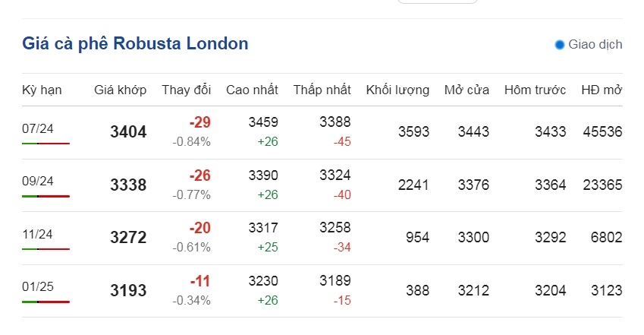Open the Giá cà phê Robusta London heading
This screenshot has height=335, width=644.
[x=135, y=43]
